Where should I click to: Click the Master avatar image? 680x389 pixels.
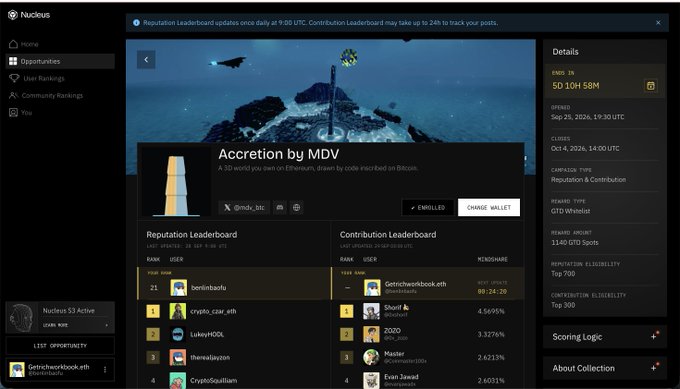pyautogui.click(x=371, y=357)
